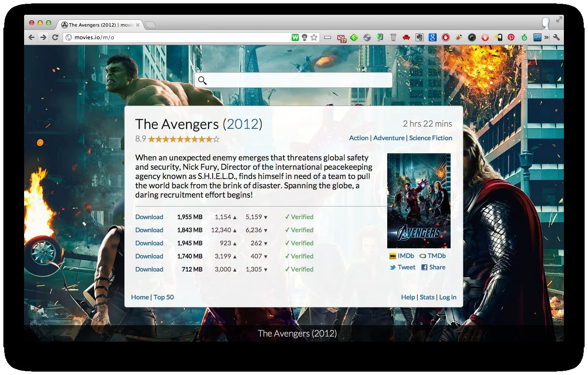Open the mail extension showing 17
This screenshot has width=588, height=375.
[342, 38]
